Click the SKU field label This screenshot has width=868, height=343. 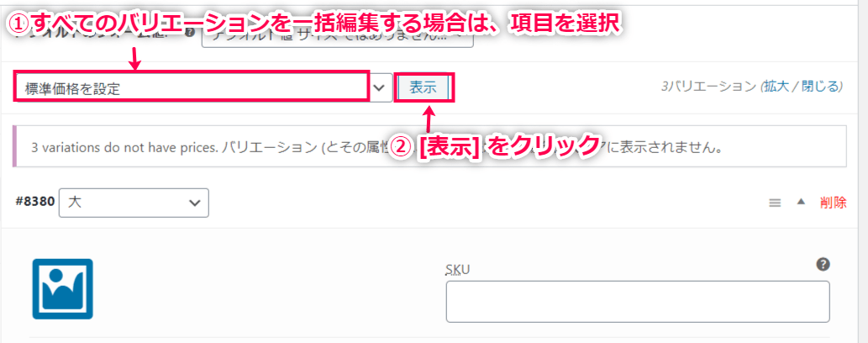click(x=457, y=270)
